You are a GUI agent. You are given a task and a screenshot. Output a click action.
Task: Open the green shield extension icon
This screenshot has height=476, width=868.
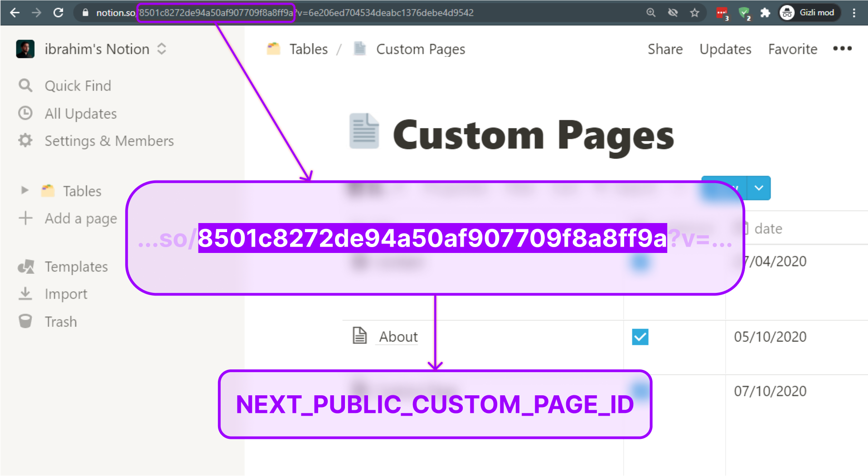[744, 14]
